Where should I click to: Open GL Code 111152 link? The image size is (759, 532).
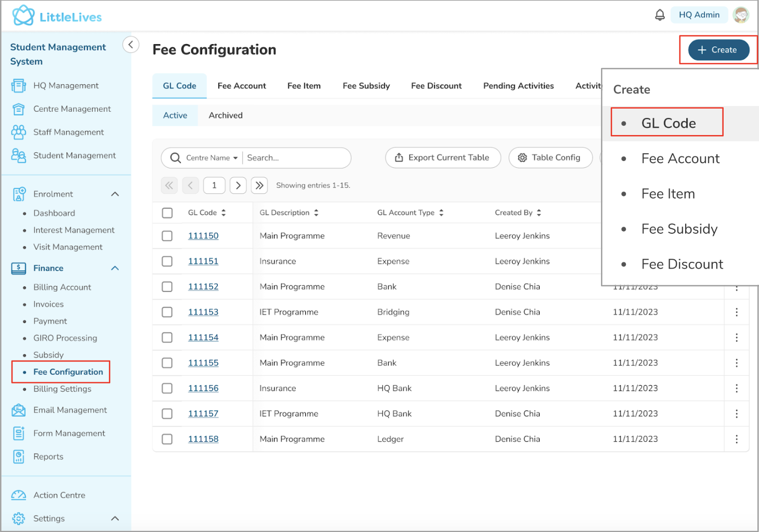click(x=203, y=287)
